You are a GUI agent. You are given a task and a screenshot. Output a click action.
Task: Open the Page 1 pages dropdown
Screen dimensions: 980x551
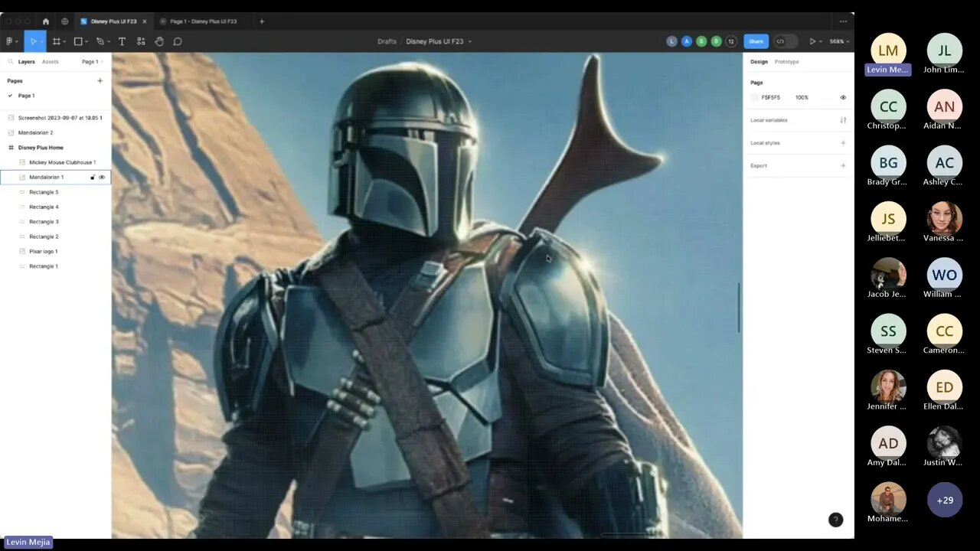(92, 62)
